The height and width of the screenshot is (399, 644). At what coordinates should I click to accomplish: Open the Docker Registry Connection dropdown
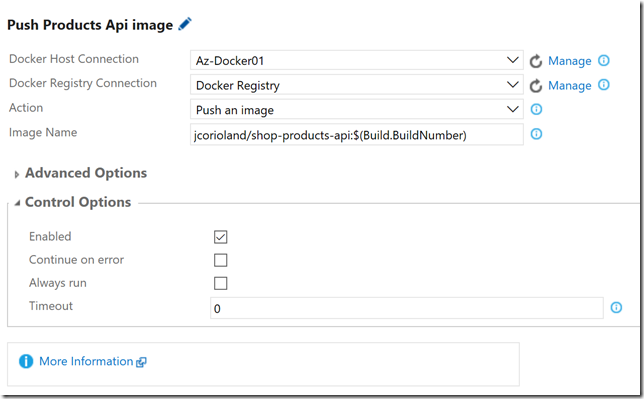(x=356, y=85)
